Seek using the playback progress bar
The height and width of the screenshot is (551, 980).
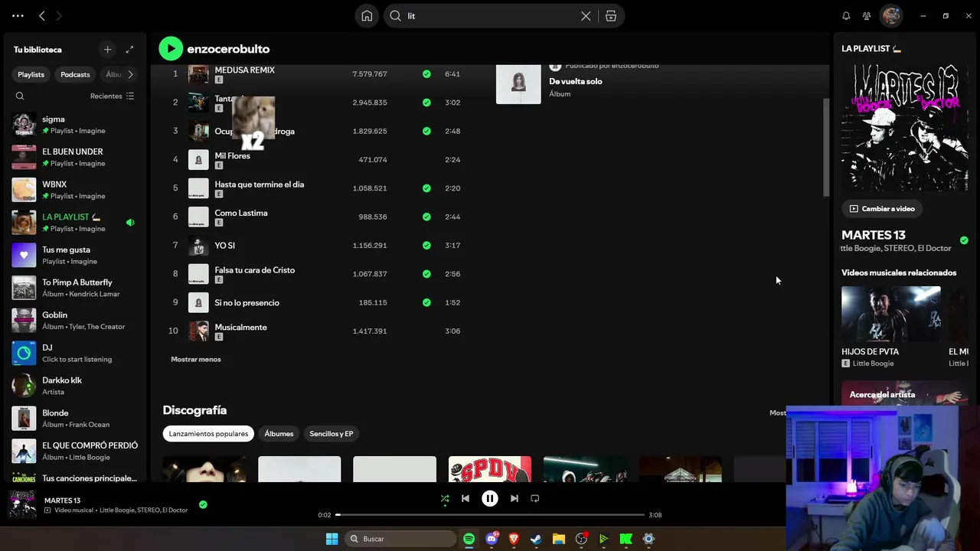point(490,515)
